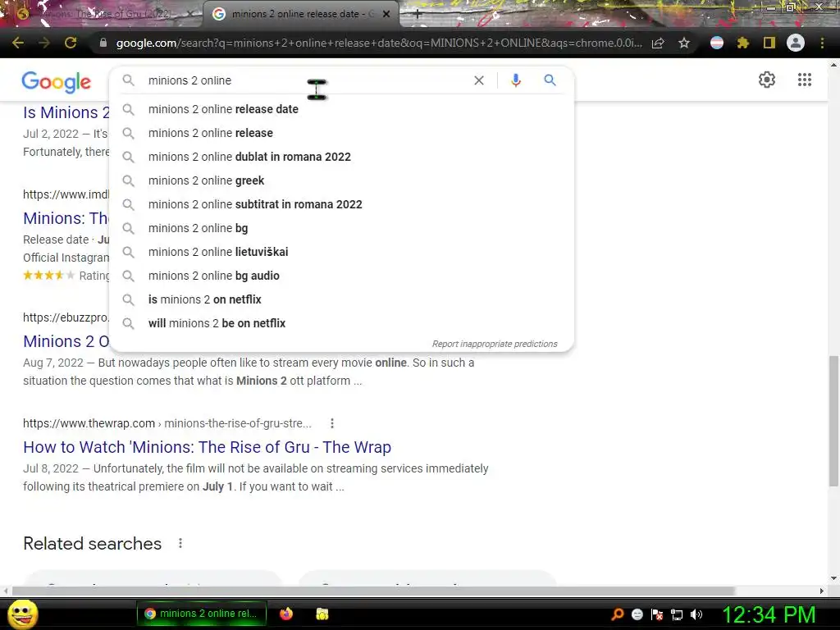Close the minions 2 online release date tab
This screenshot has height=630, width=840.
pyautogui.click(x=386, y=15)
